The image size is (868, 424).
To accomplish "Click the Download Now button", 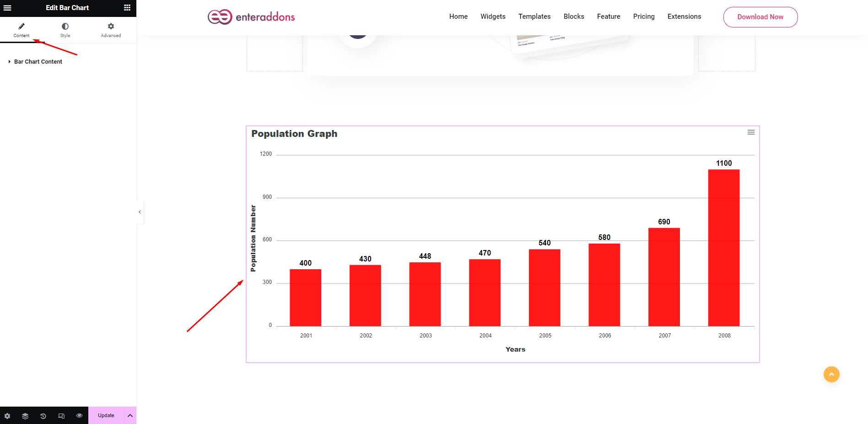I will [x=760, y=17].
